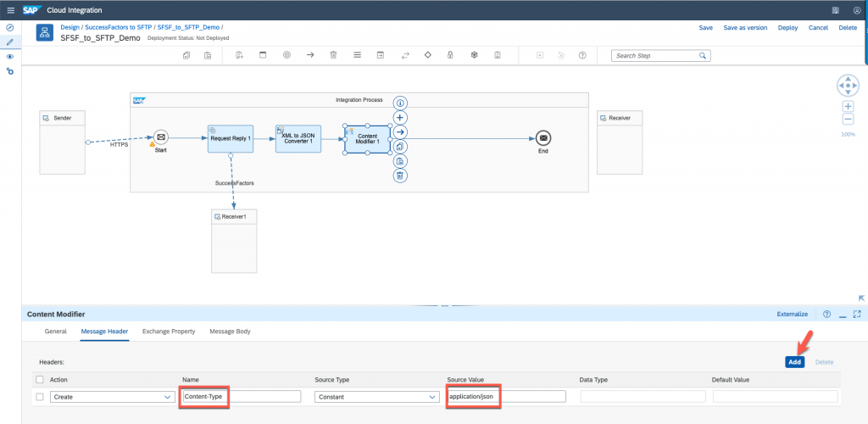Click the toolbar Delete trash icon
Screen dimensions: 868x424
(333, 55)
